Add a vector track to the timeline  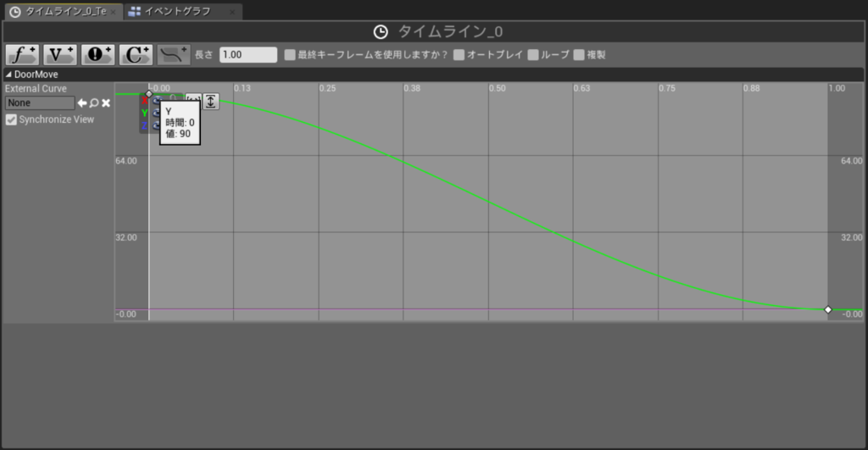[x=60, y=55]
